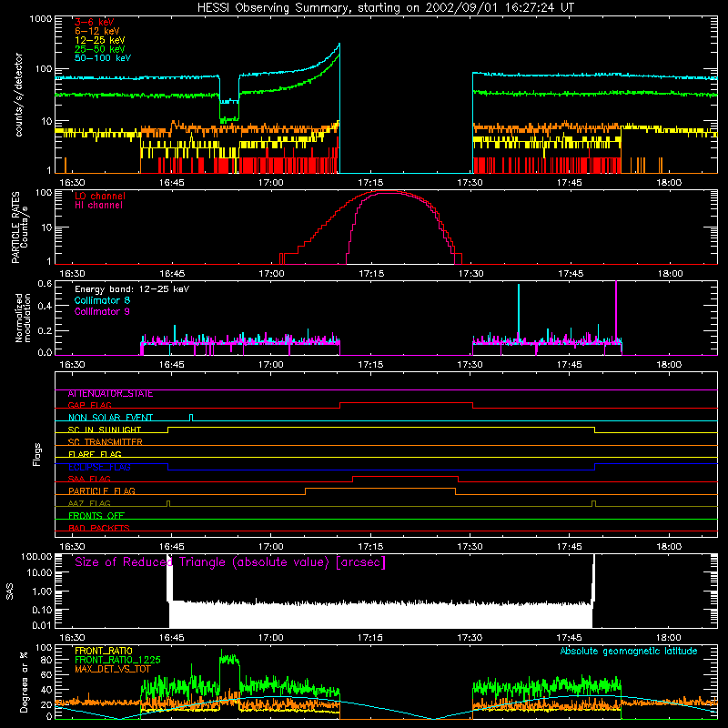Select the yellow FRONT_RATIO legend label
Image resolution: width=728 pixels, height=728 pixels.
pos(104,651)
